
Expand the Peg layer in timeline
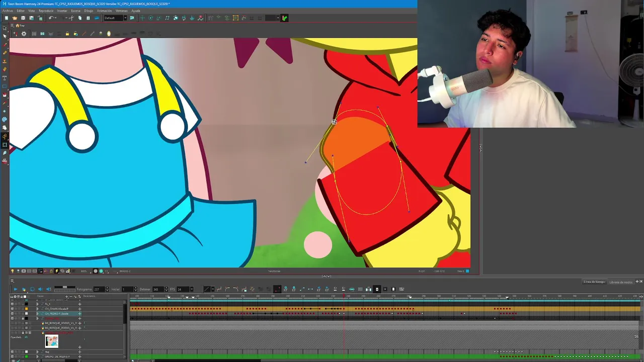tap(37, 352)
